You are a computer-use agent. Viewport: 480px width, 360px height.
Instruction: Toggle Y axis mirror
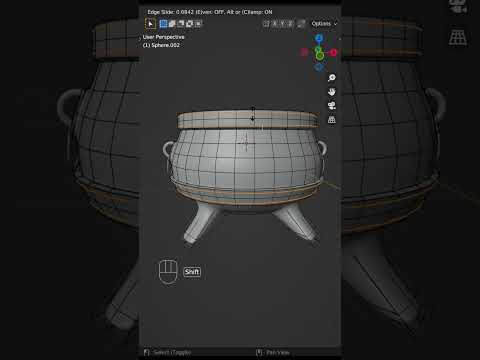click(282, 24)
